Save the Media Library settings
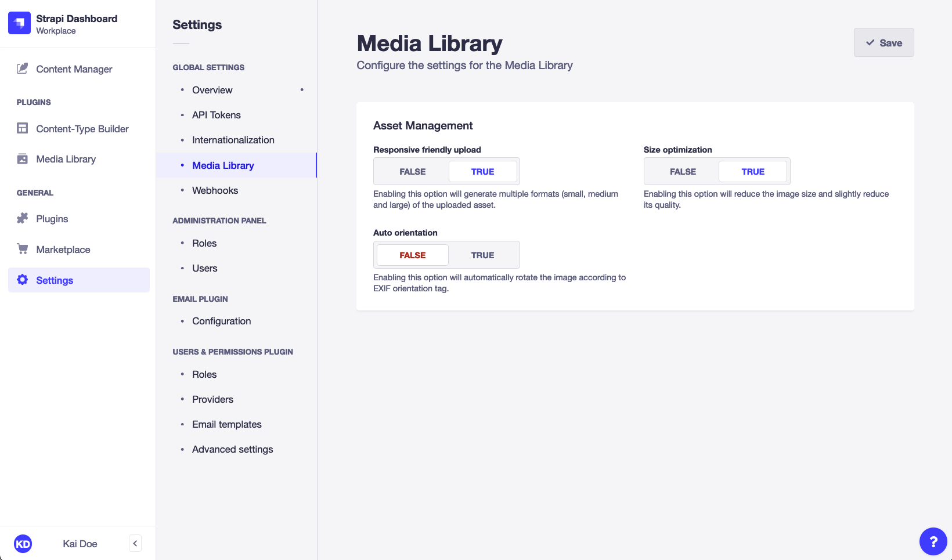 (884, 42)
